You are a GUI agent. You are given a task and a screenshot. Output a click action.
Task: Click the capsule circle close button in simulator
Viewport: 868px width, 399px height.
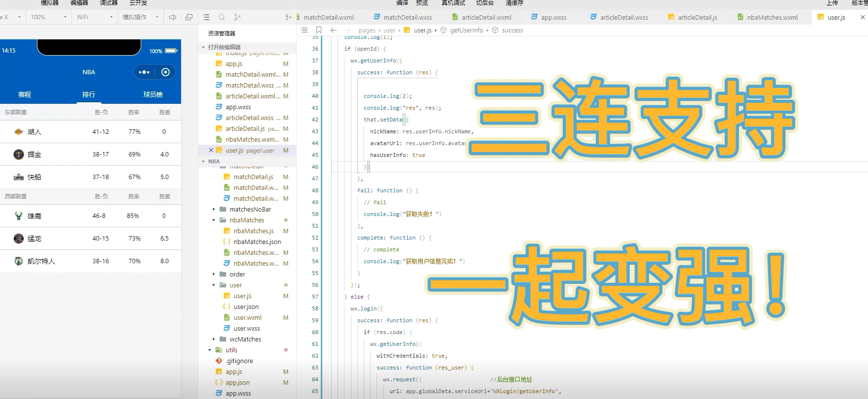(x=166, y=72)
